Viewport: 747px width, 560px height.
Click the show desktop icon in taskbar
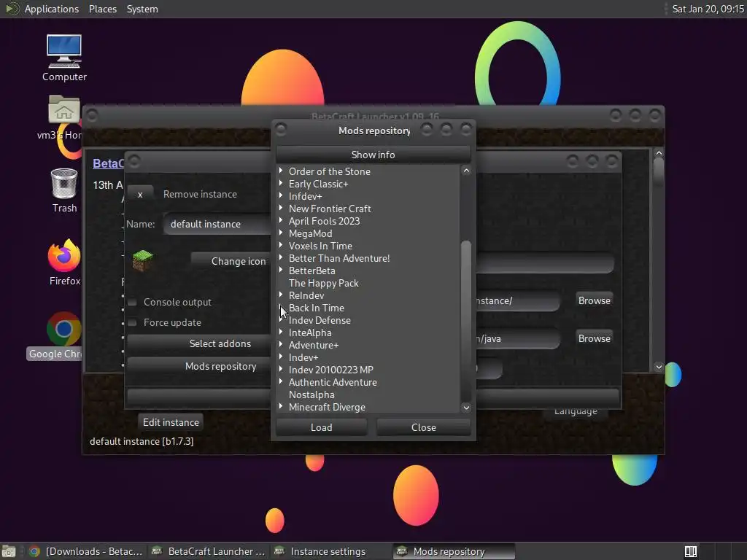[9, 551]
